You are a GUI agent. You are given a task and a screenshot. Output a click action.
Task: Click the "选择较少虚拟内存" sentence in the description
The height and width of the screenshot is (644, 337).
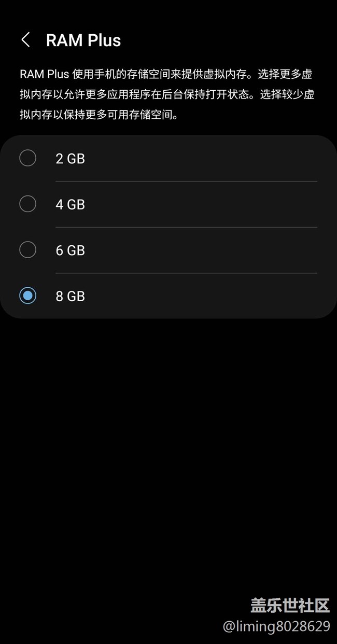pos(287,94)
